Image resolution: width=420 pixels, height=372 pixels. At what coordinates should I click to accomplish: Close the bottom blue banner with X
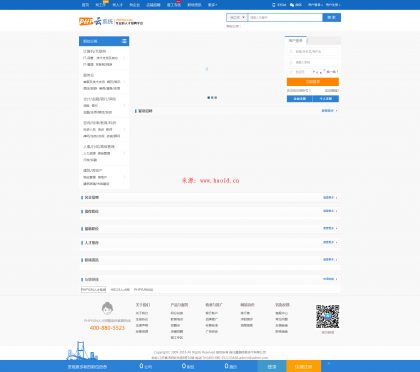coord(328,364)
